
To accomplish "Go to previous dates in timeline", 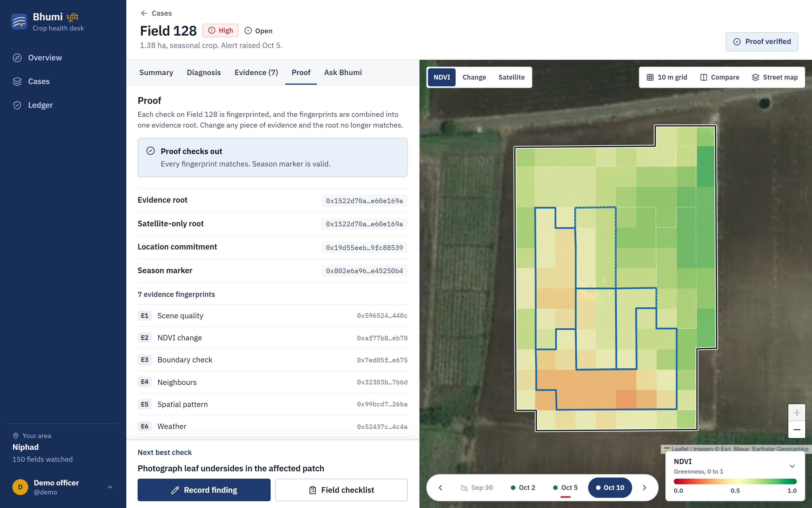I will [x=441, y=487].
